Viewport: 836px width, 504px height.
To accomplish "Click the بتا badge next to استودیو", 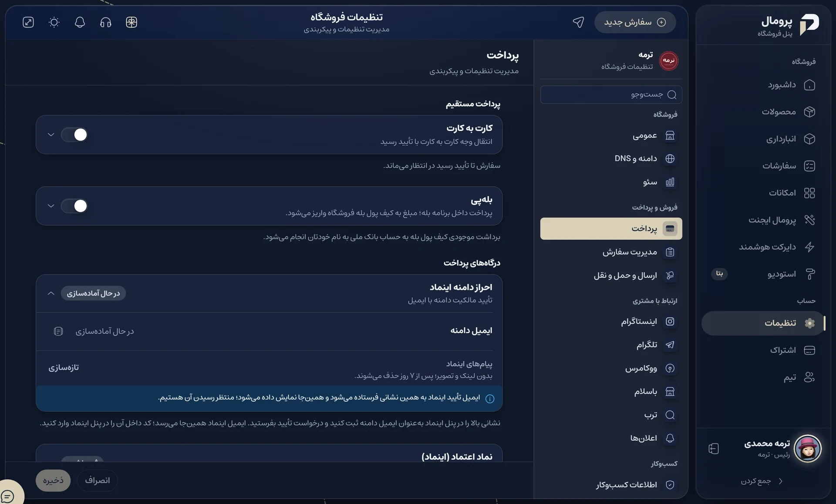I will coord(719,274).
